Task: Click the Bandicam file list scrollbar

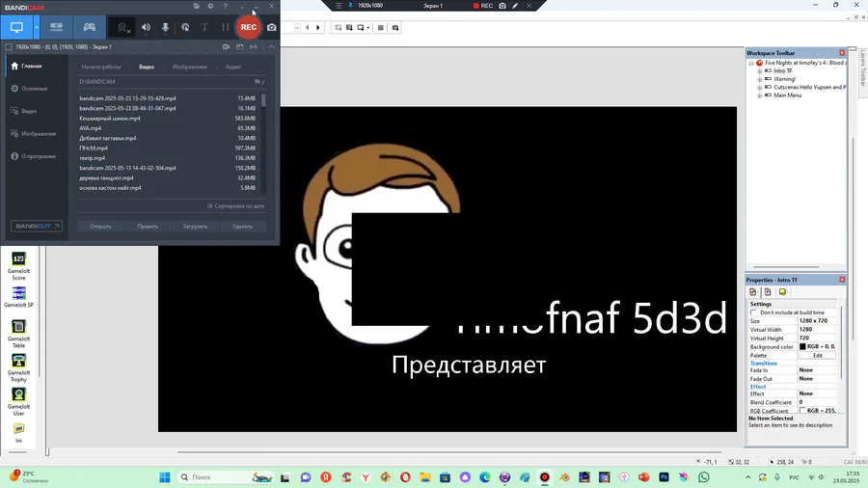Action: coord(263,100)
